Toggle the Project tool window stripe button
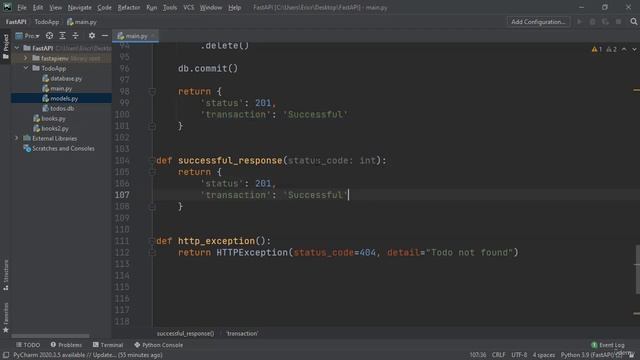 tap(5, 47)
